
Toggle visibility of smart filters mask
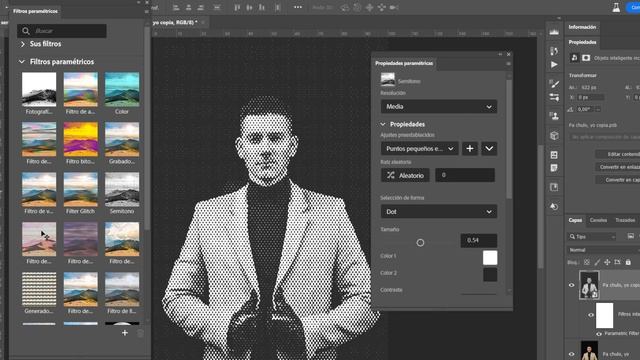[591, 315]
